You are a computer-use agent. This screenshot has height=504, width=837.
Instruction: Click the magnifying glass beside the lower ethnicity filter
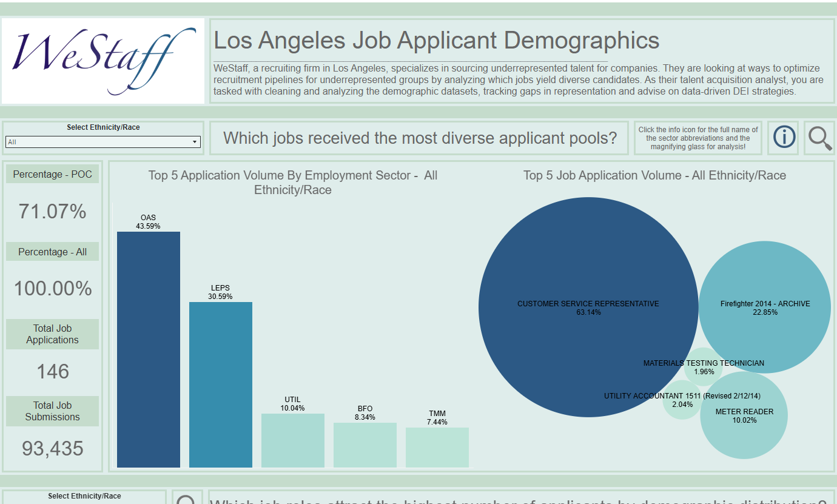coord(186,499)
